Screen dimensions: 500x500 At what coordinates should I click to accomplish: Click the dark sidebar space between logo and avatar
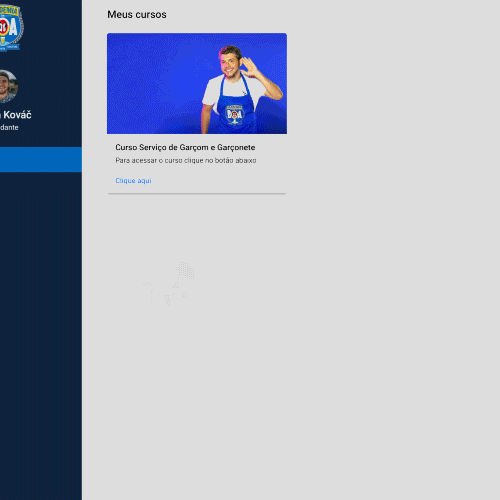[x=41, y=61]
